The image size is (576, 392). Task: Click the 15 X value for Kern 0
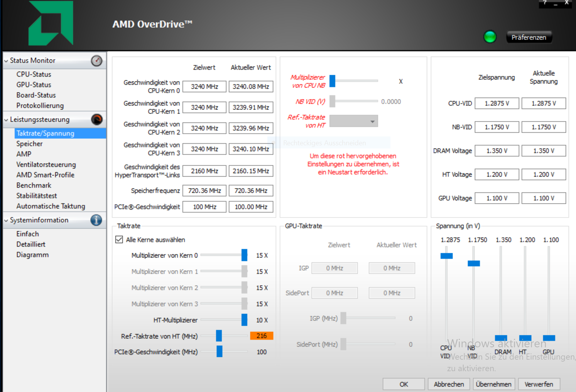262,256
